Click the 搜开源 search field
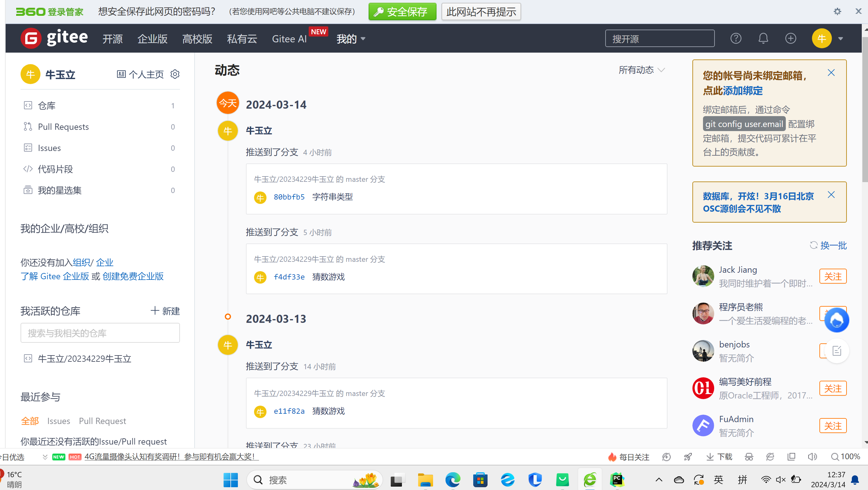The height and width of the screenshot is (490, 868). (x=659, y=38)
